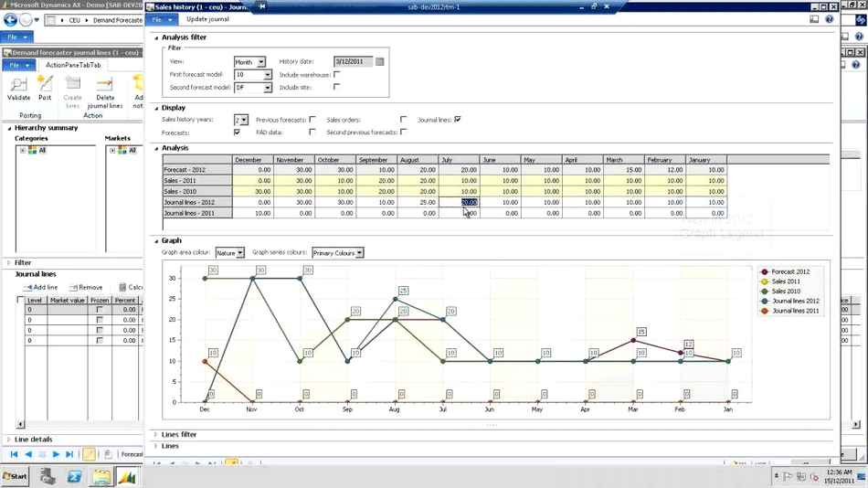
Task: Click CEU in the address breadcrumb
Action: coord(74,20)
